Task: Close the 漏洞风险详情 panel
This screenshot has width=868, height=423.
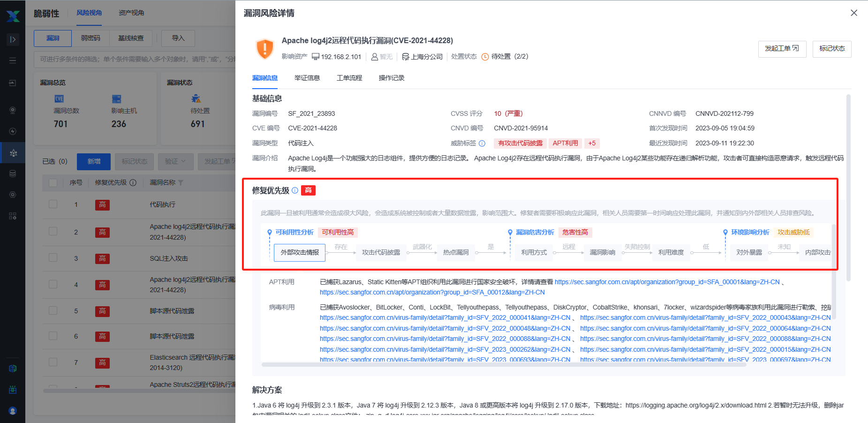Action: click(x=853, y=13)
